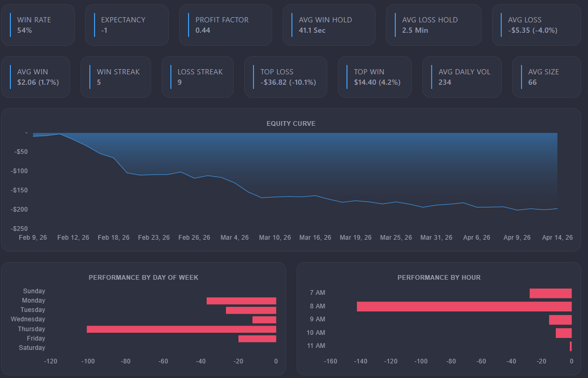Click the Loss Streak card
This screenshot has height=378, width=588.
click(197, 77)
